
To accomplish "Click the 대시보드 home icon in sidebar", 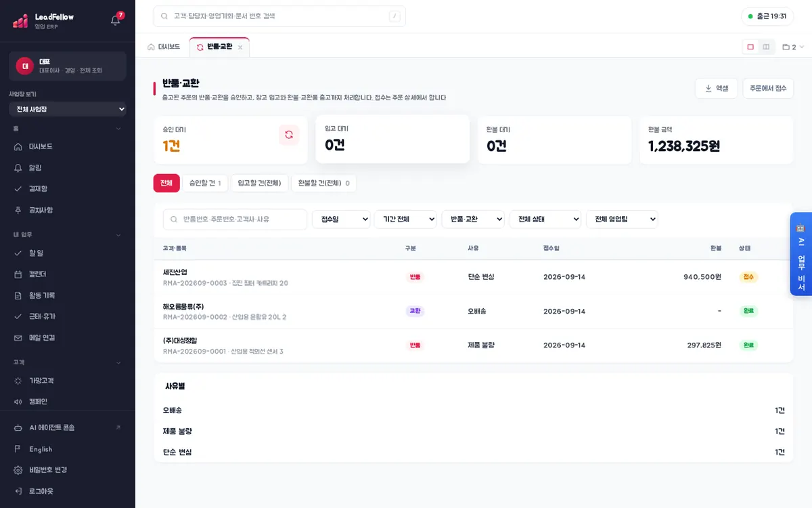I will pos(18,146).
